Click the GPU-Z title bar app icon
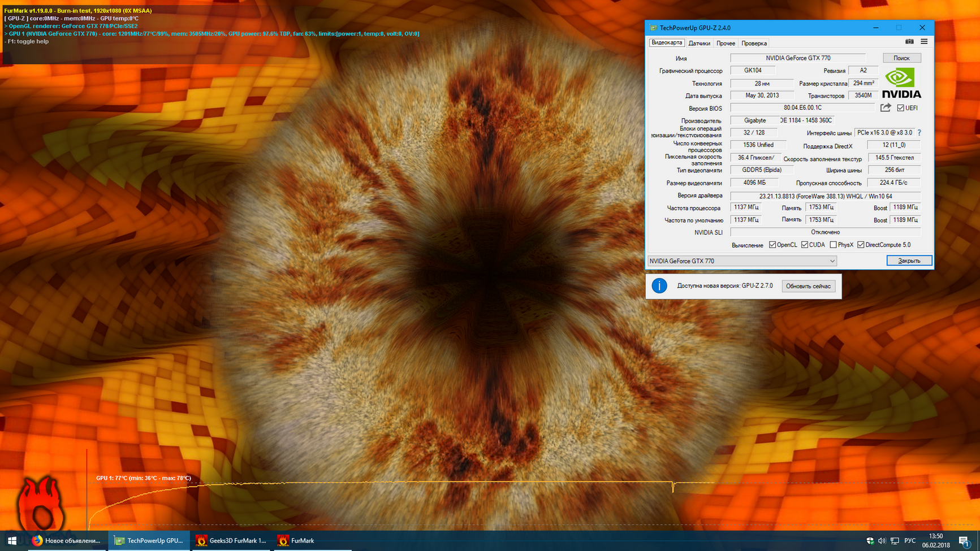 tap(654, 28)
